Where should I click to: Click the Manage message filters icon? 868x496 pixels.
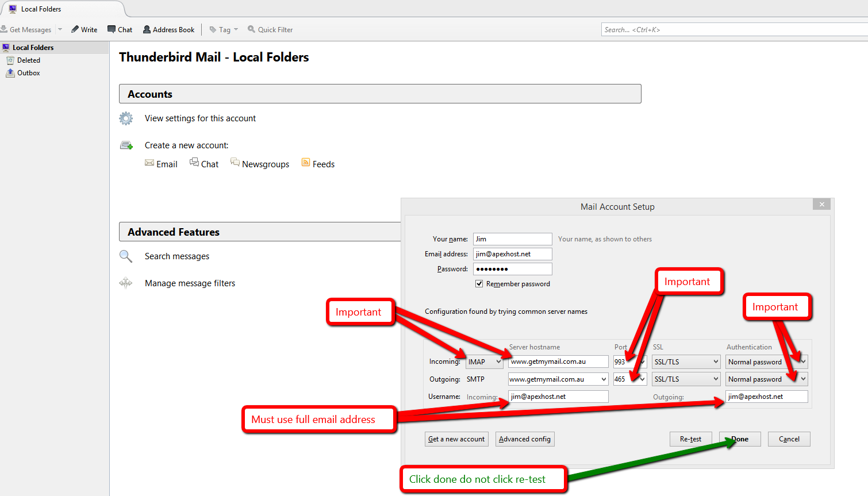point(126,283)
